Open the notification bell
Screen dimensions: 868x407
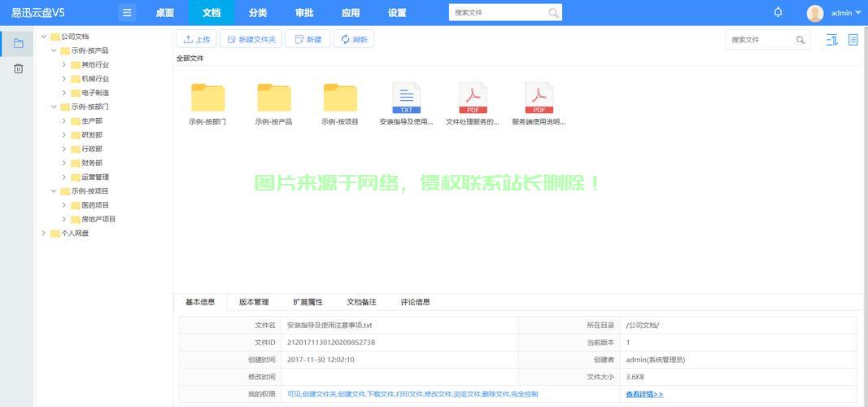(x=778, y=12)
